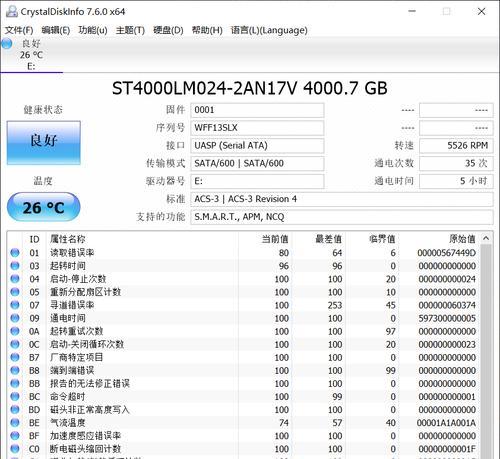Click raw value 00000000001F
This screenshot has width=500, height=459.
click(x=447, y=449)
